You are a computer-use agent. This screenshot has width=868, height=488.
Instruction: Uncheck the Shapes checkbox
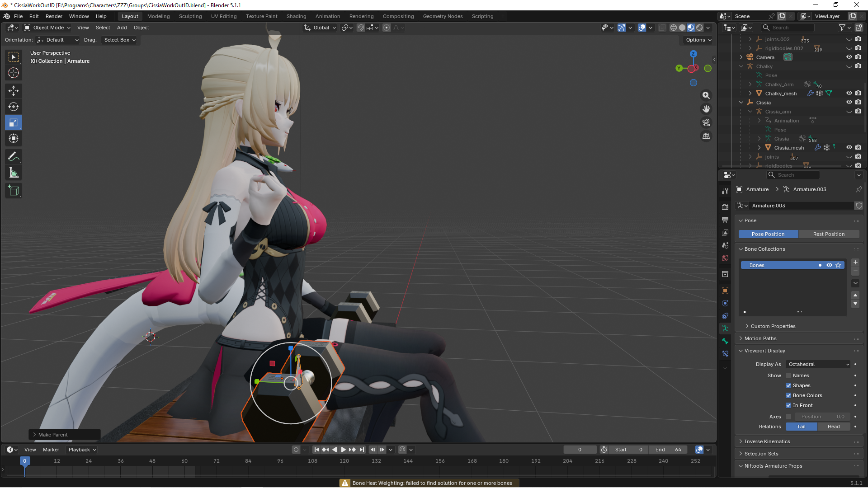pos(788,385)
